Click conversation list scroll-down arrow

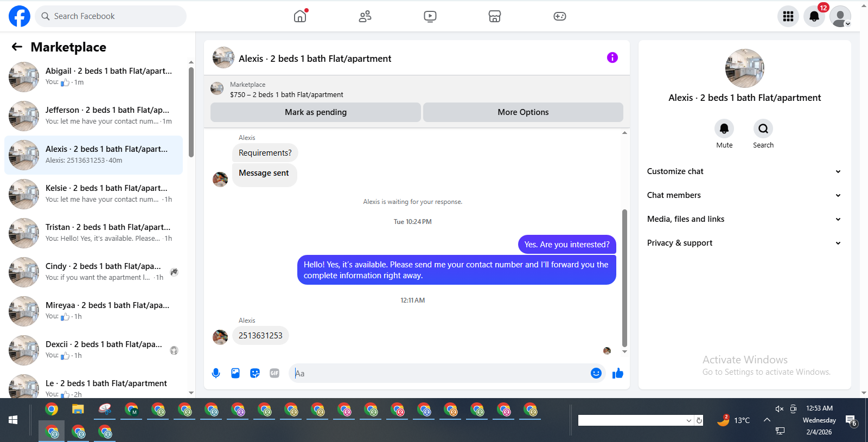coord(191,393)
